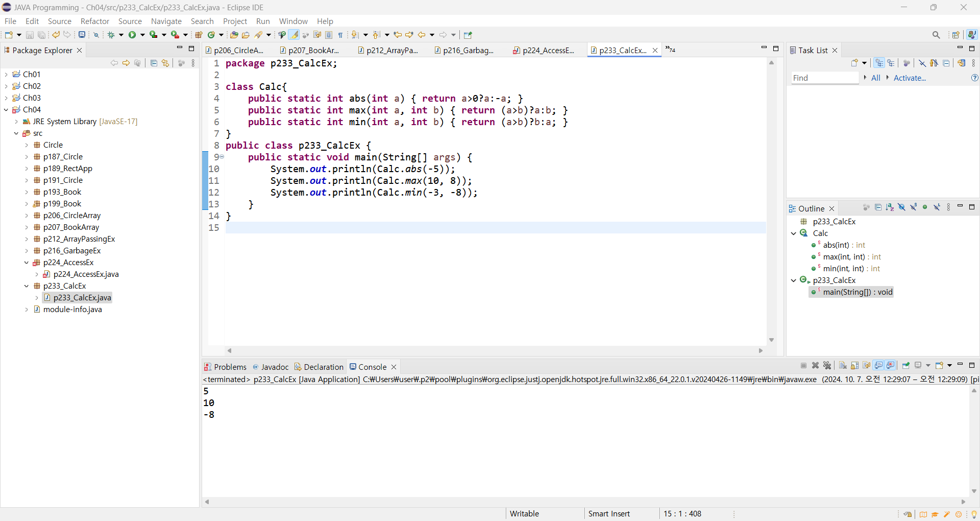This screenshot has height=521, width=980.
Task: Switch to the Problems tab
Action: point(225,367)
